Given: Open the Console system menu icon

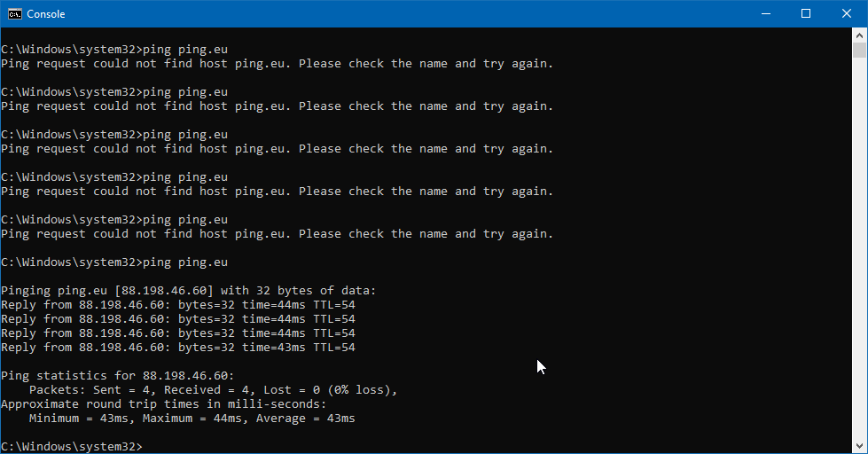Looking at the screenshot, I should point(12,13).
